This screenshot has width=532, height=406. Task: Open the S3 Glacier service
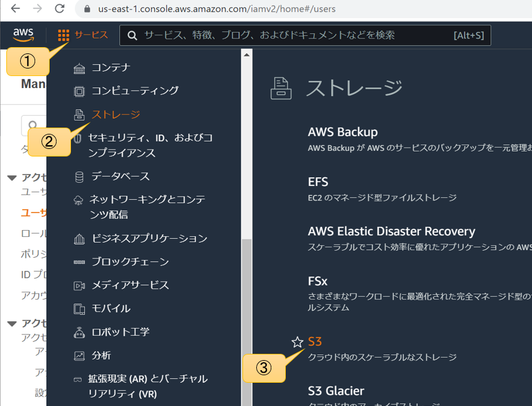pos(336,391)
